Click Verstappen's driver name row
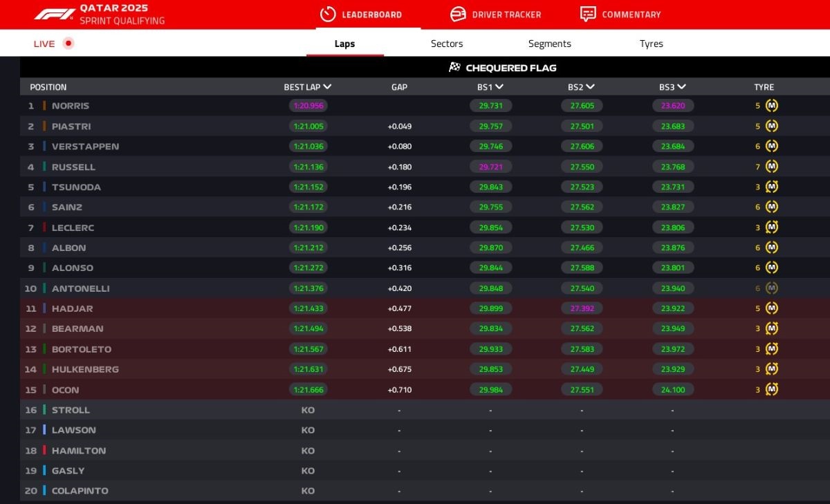This screenshot has height=504, width=830. click(85, 147)
